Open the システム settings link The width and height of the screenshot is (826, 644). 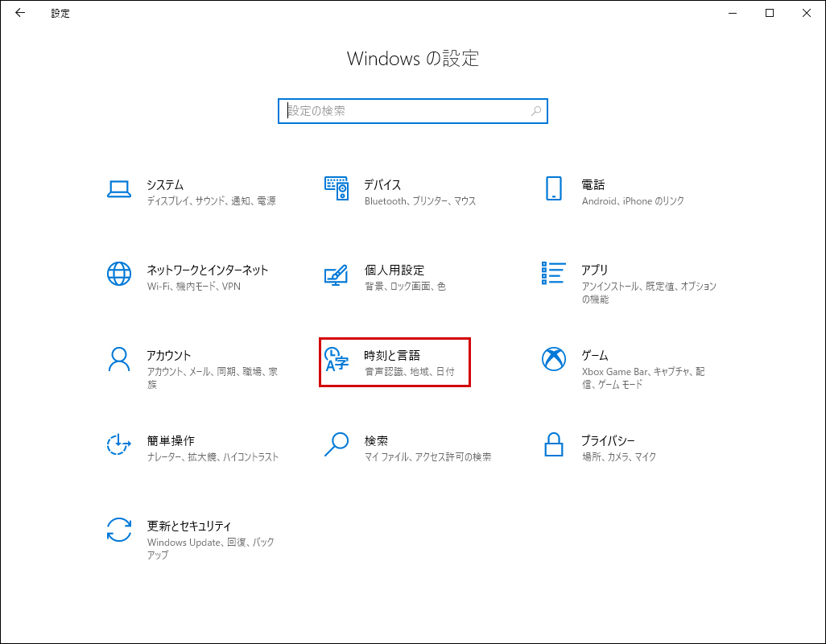coord(165,185)
